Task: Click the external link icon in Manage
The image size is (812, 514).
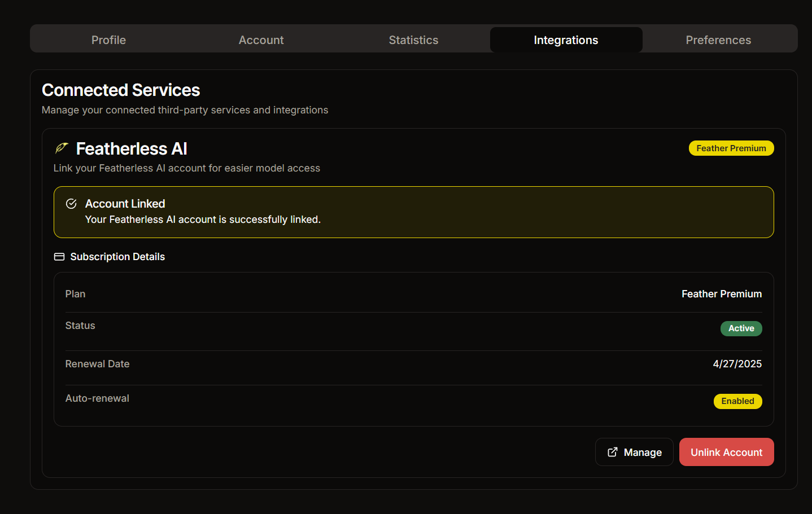Action: (x=613, y=452)
